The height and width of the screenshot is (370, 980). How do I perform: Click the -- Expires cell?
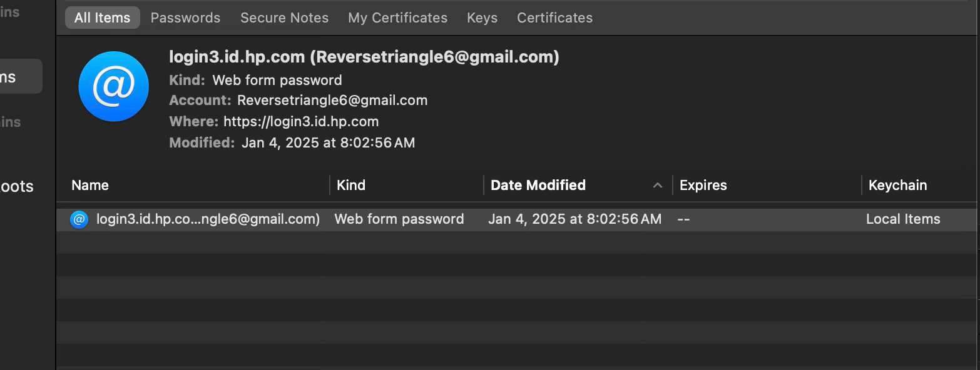[x=683, y=219]
